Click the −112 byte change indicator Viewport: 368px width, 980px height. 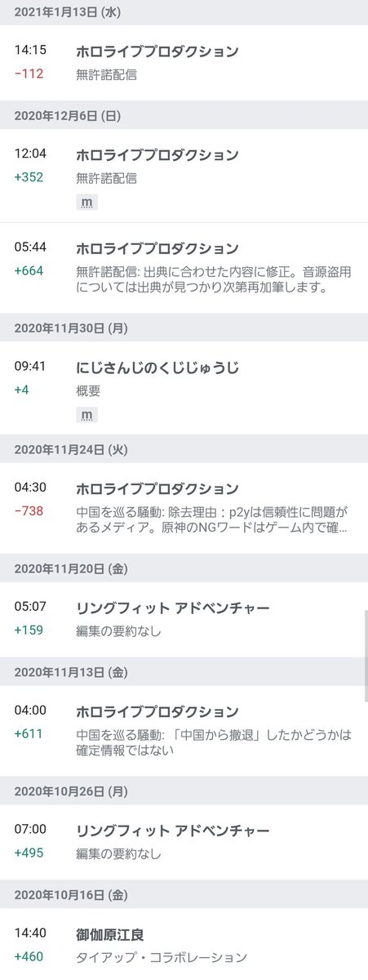[x=29, y=73]
